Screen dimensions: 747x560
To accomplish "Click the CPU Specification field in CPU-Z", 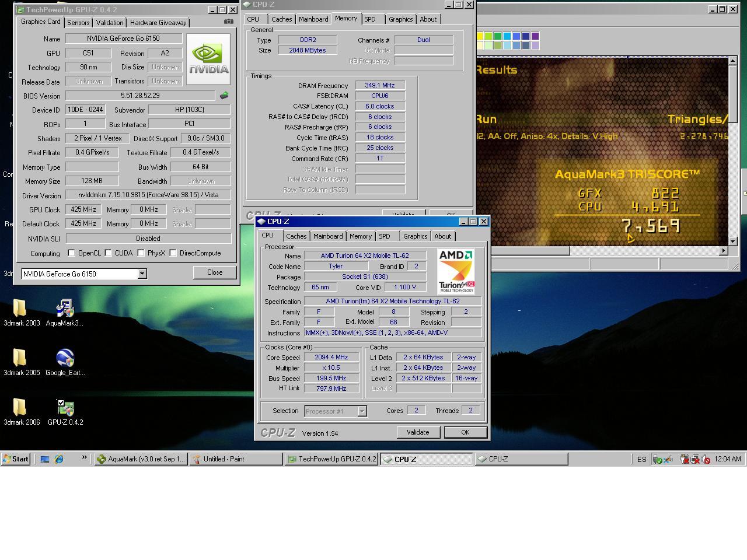I will 393,302.
